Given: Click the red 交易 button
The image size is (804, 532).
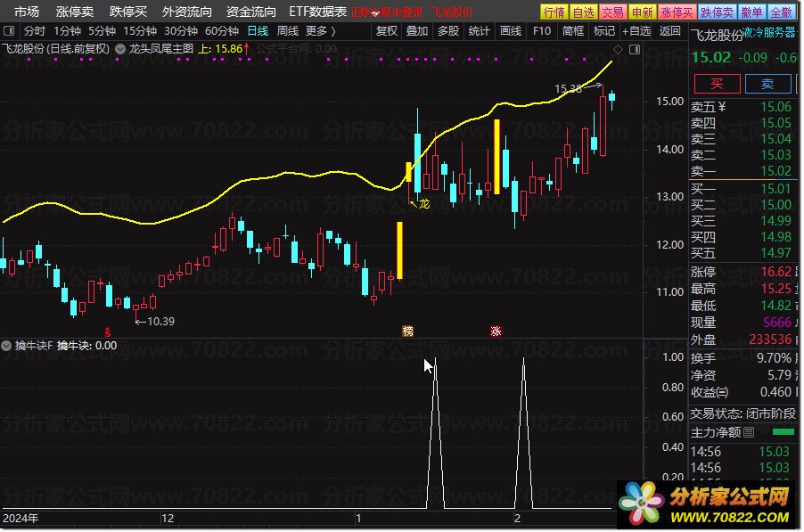Looking at the screenshot, I should pos(612,12).
